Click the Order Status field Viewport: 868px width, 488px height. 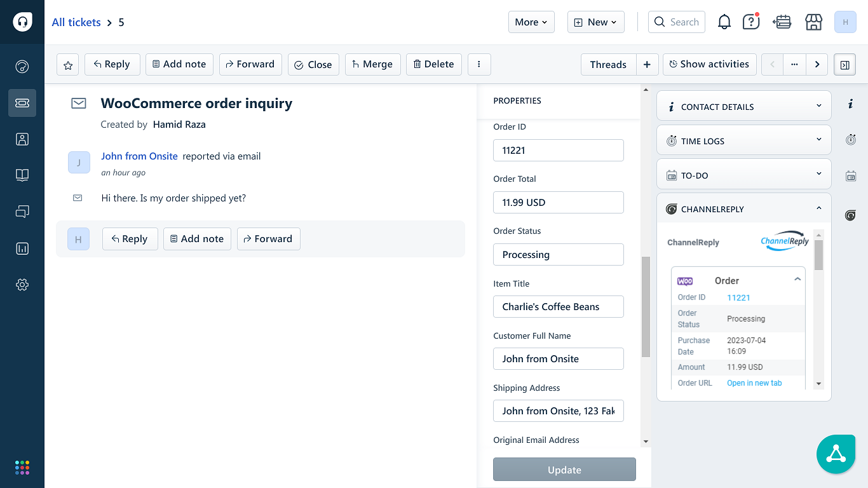(558, 254)
